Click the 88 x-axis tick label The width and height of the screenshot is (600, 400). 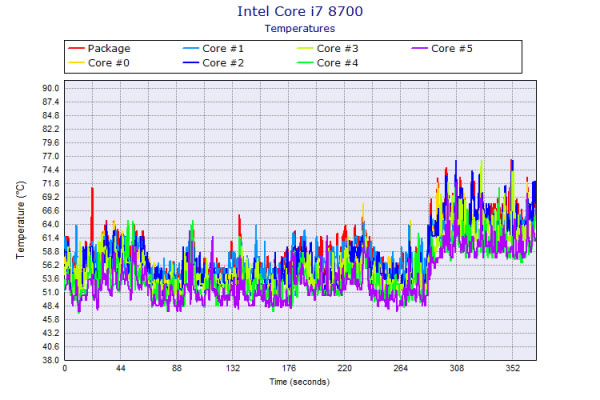pyautogui.click(x=176, y=368)
